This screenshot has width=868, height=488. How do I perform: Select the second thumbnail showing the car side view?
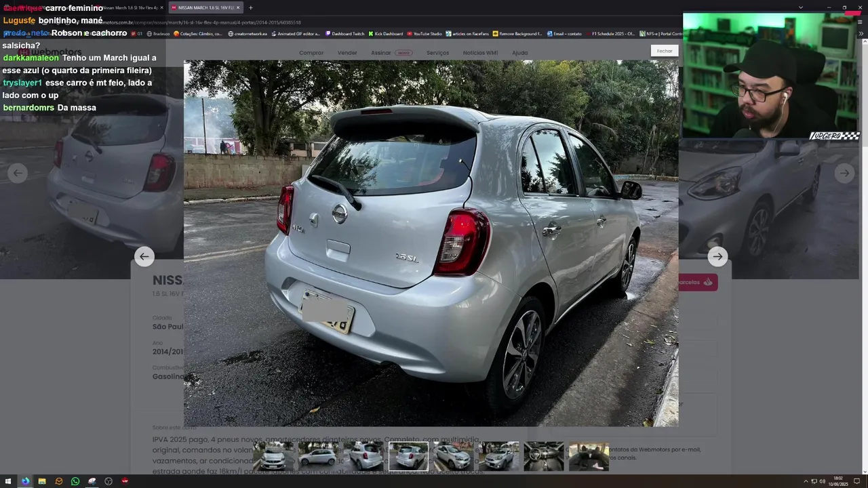(x=318, y=456)
